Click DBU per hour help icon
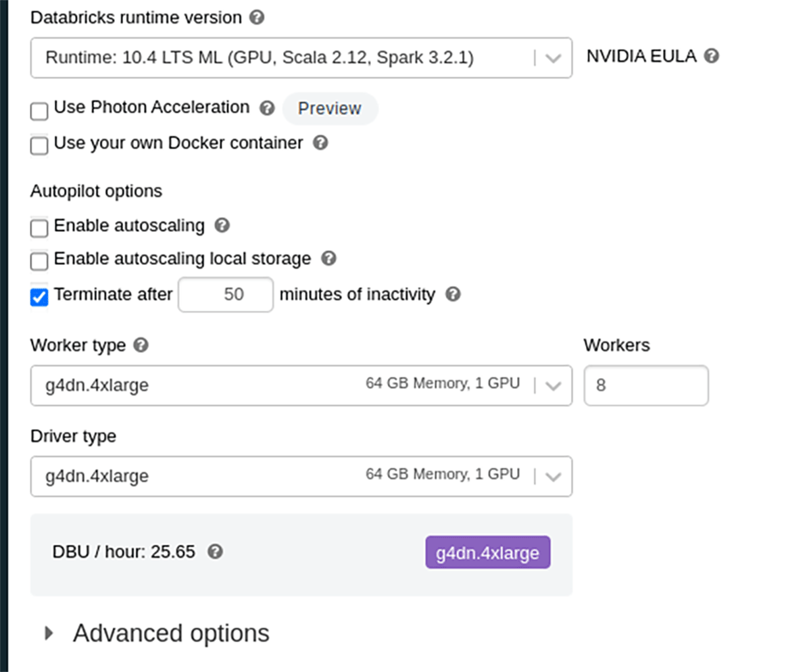 coord(215,552)
